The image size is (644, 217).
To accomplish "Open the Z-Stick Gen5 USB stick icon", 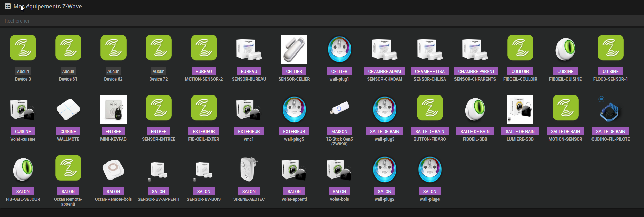I will click(x=339, y=108).
